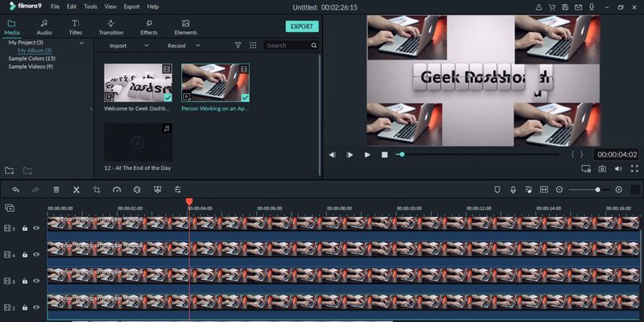
Task: Toggle lock on track 4
Action: (25, 254)
